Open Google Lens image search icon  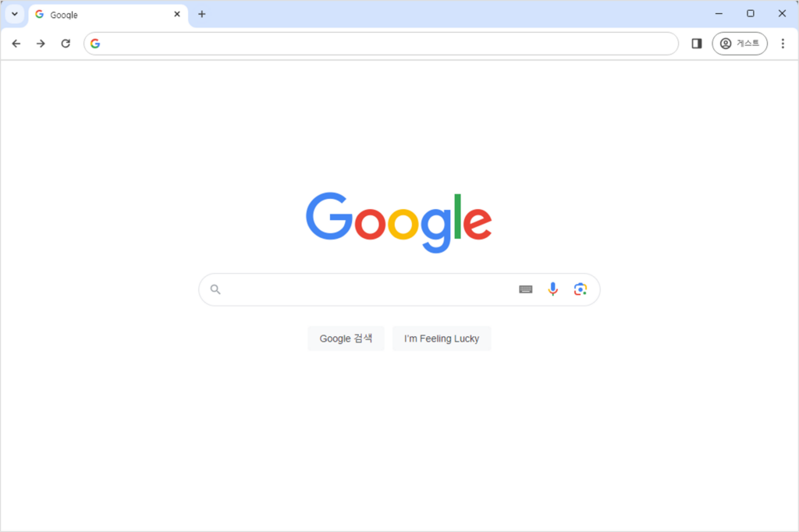pyautogui.click(x=580, y=289)
